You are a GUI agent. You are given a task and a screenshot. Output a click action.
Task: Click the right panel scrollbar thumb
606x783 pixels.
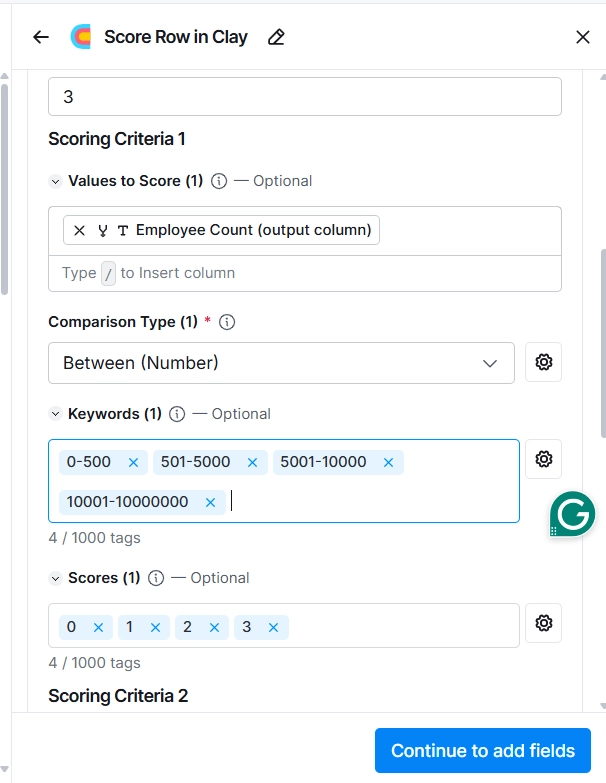(x=603, y=345)
